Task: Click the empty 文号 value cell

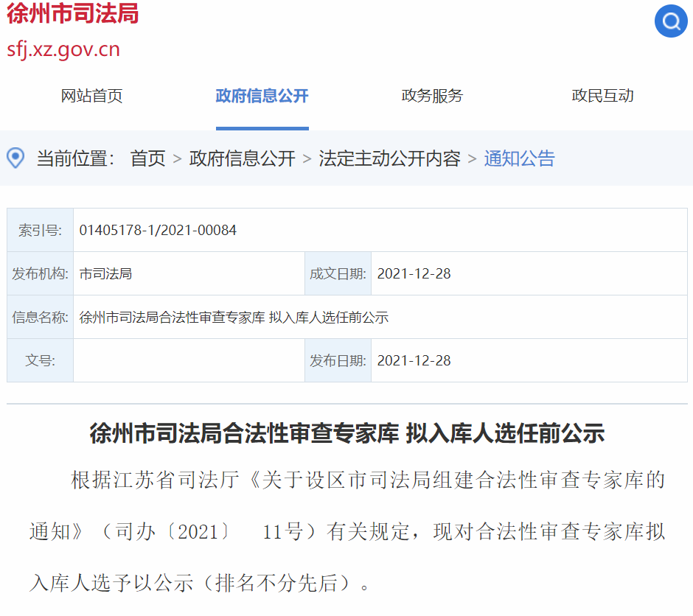Action: pos(189,361)
